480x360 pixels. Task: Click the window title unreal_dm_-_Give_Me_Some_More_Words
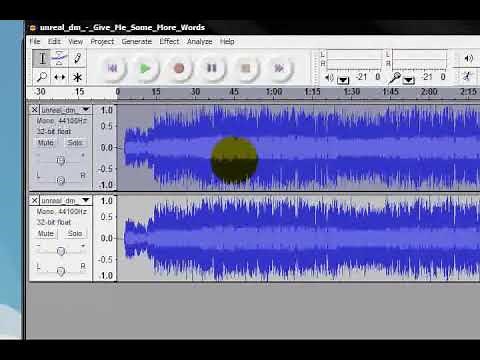point(122,28)
